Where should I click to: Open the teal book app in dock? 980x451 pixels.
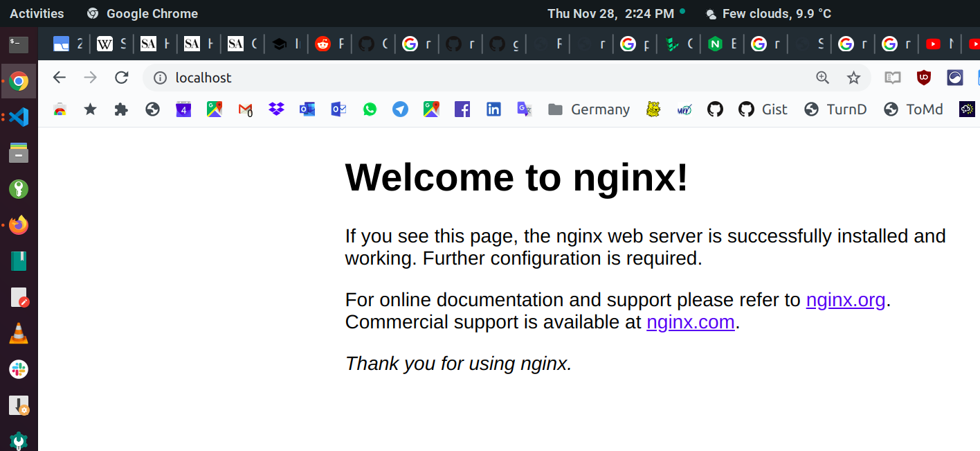click(x=19, y=261)
